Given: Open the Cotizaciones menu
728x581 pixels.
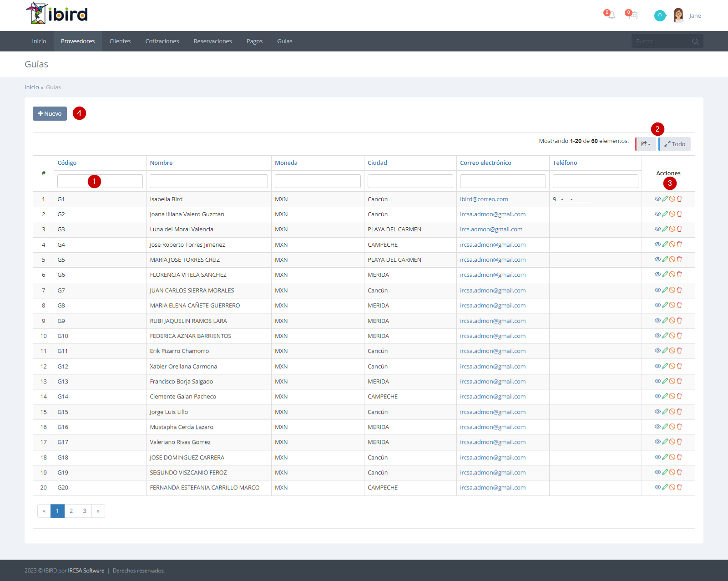Looking at the screenshot, I should [162, 41].
